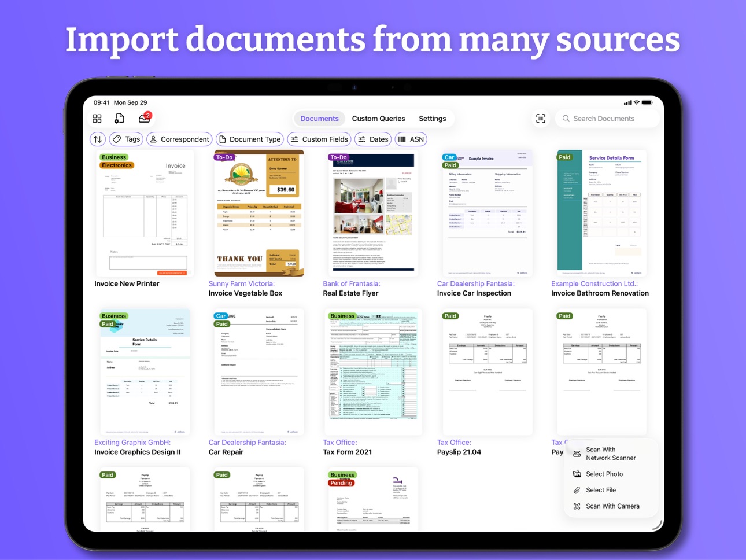Screen dimensions: 746x560
Task: Click the photo icon beside Select Photo
Action: click(x=577, y=474)
